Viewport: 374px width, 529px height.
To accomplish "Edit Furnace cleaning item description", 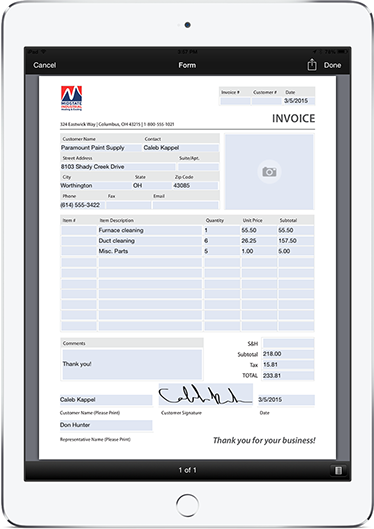I will tap(150, 230).
